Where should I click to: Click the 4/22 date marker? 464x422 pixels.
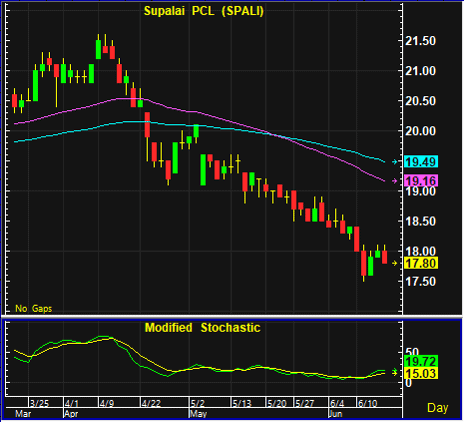(x=151, y=403)
